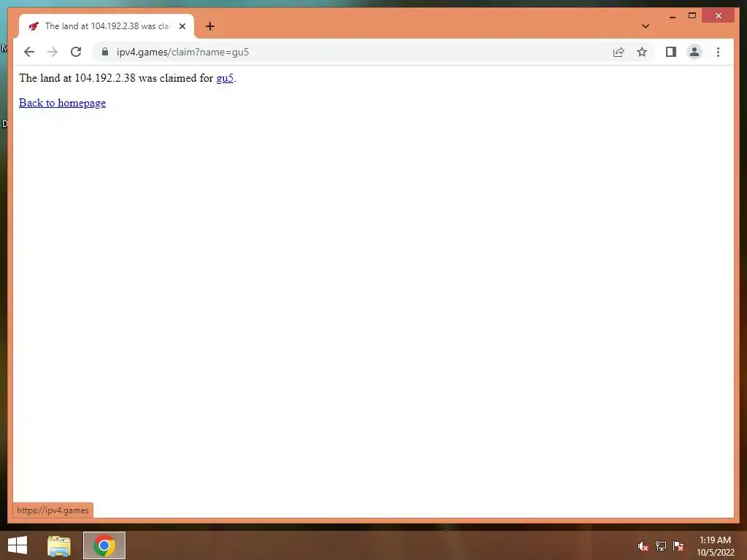The image size is (747, 560).
Task: Click the text 'The land at 104.192.2.38 was claimed for'
Action: click(x=116, y=77)
